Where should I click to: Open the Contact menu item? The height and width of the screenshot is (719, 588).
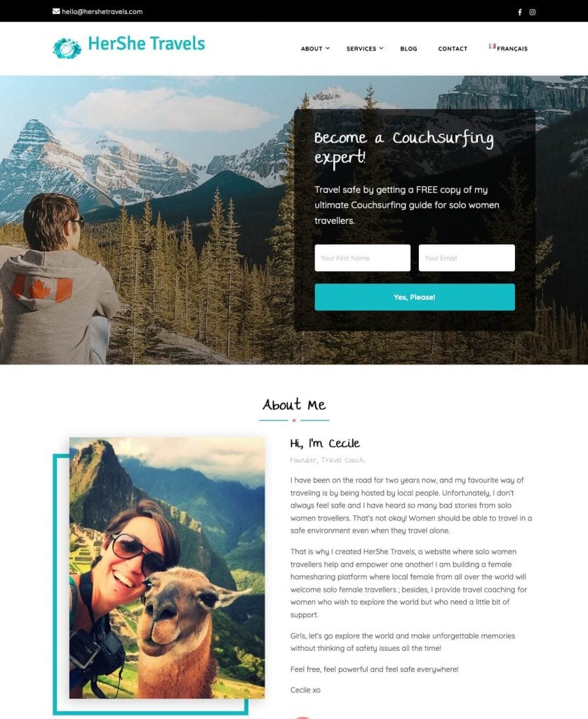453,48
